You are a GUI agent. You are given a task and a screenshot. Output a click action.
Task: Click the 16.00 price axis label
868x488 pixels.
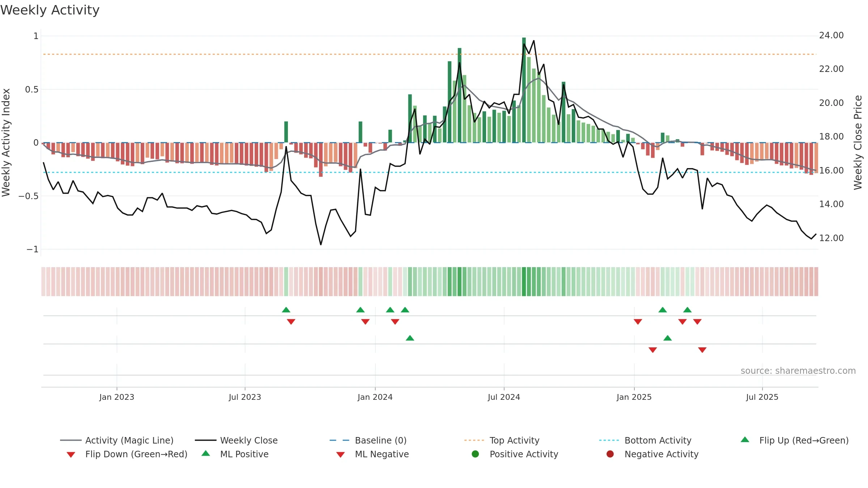pos(831,170)
